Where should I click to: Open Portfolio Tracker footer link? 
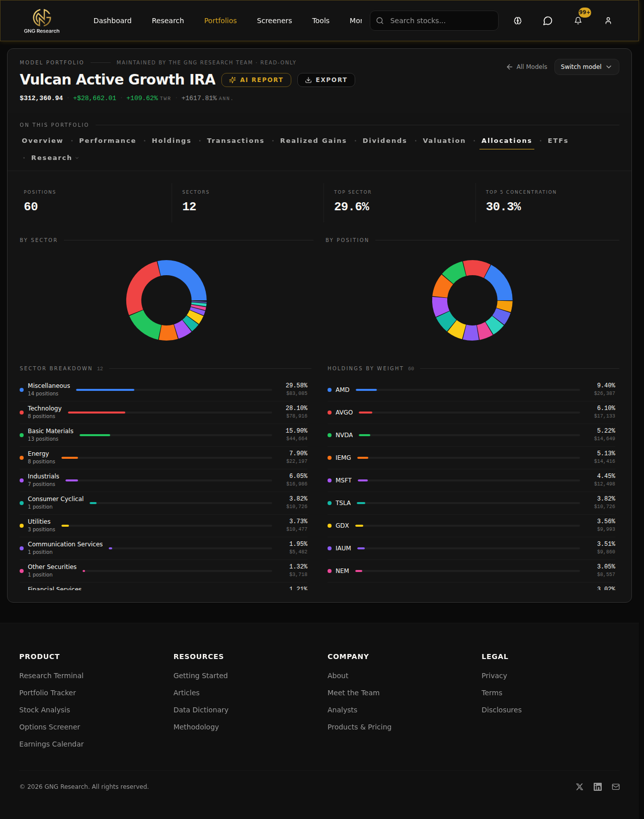pyautogui.click(x=48, y=693)
